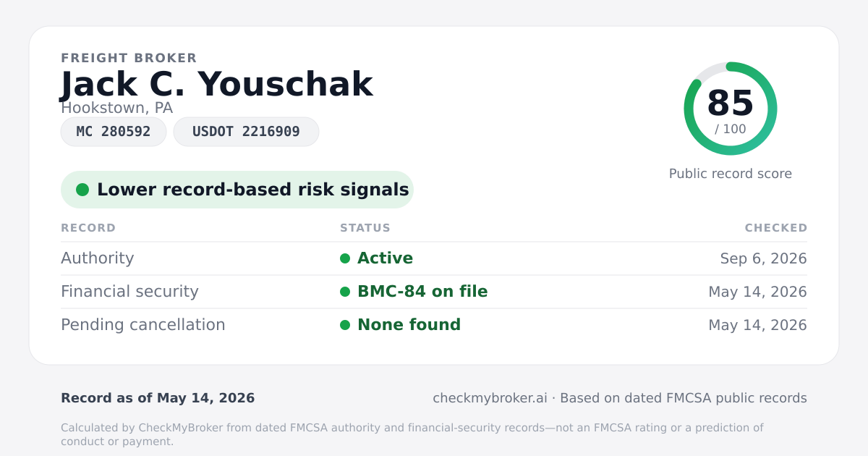The height and width of the screenshot is (456, 868).
Task: Click the STATUS column header
Action: pos(365,228)
